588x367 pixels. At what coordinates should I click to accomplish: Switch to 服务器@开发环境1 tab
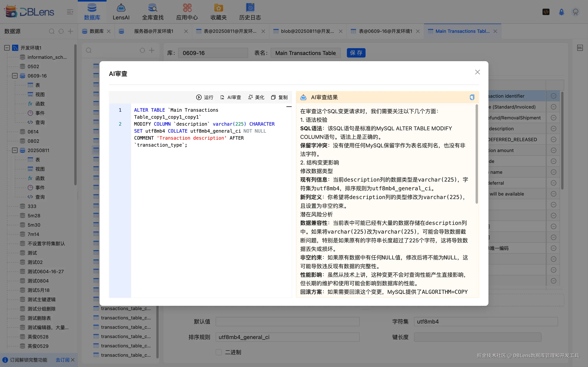pyautogui.click(x=154, y=31)
